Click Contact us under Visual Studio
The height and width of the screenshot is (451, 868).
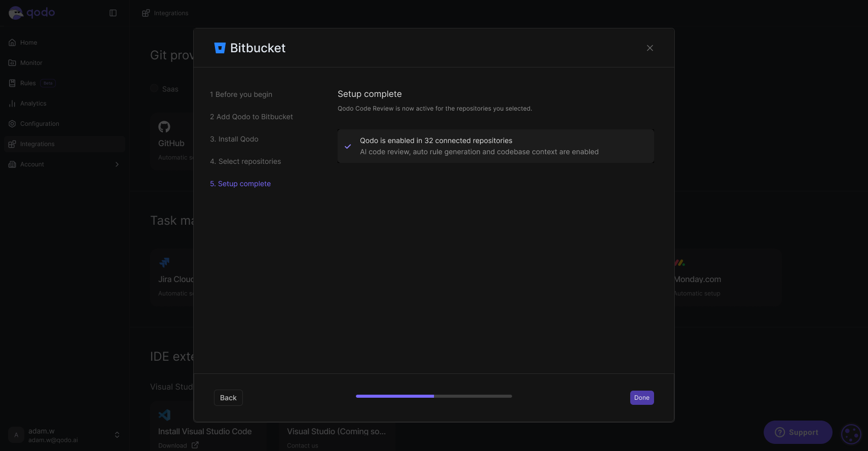click(x=303, y=445)
